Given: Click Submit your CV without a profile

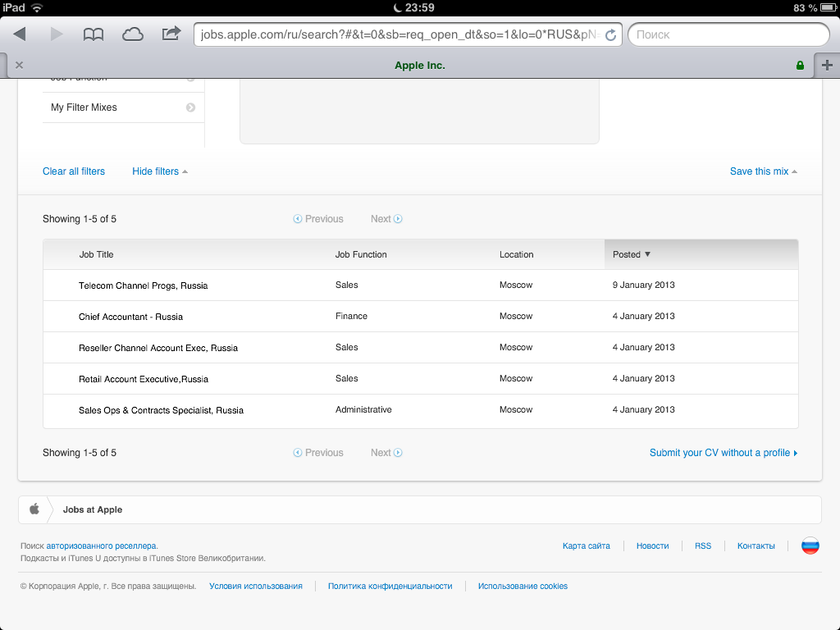Looking at the screenshot, I should coord(724,453).
